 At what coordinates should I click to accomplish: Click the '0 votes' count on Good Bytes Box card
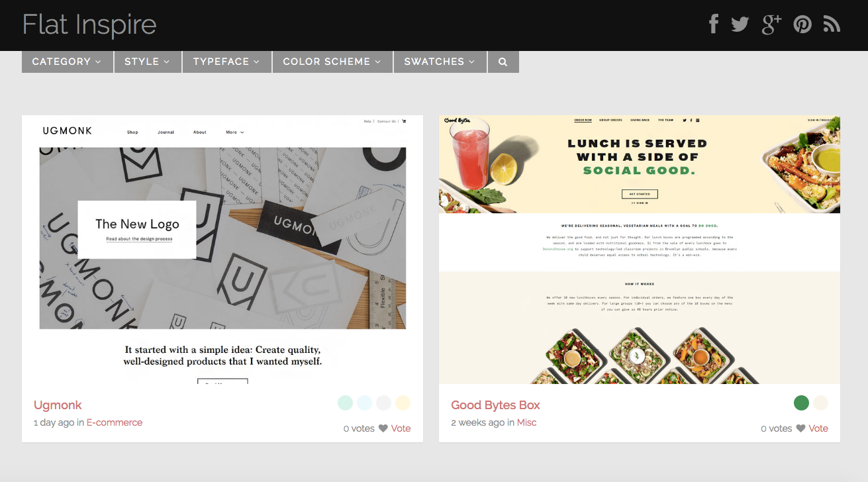pos(777,428)
